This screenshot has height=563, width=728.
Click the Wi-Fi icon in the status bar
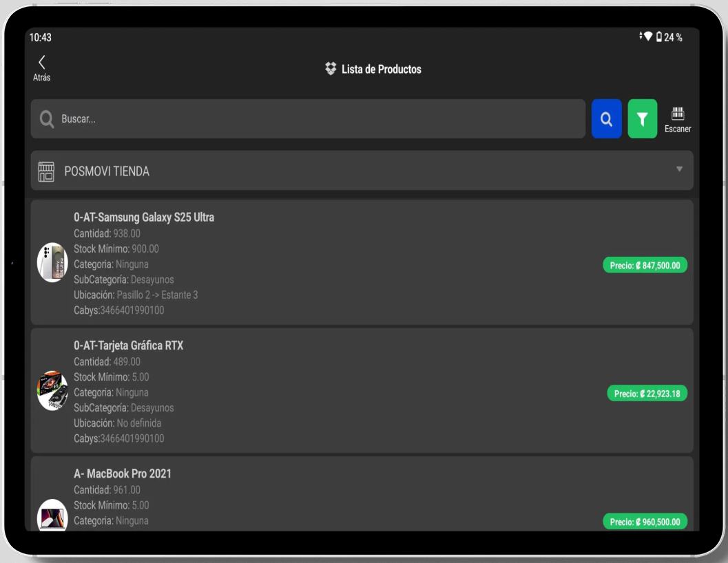pos(647,36)
